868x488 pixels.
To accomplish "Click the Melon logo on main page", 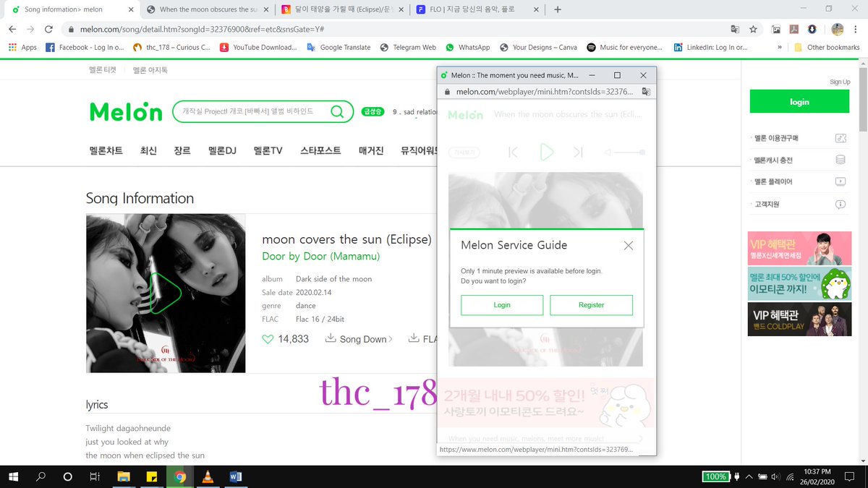I will [126, 111].
